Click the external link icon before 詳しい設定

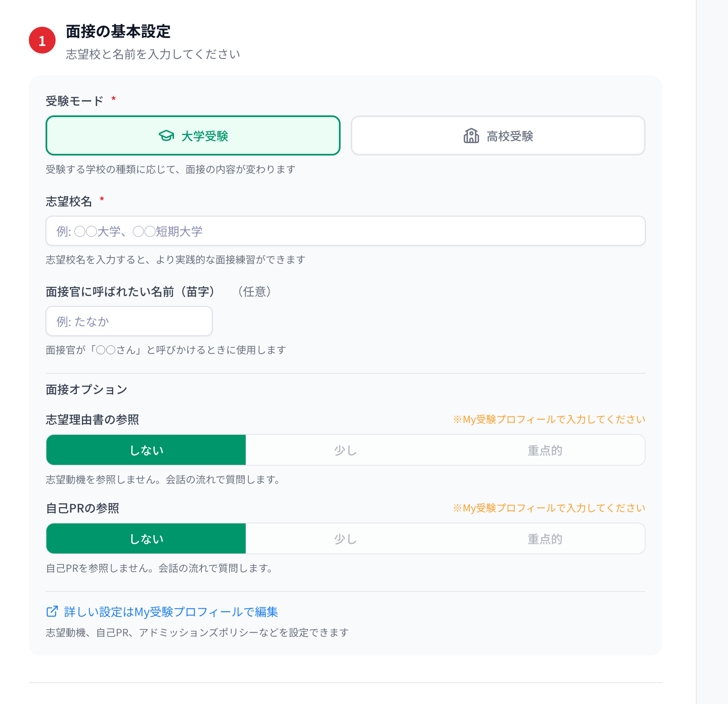click(x=51, y=612)
